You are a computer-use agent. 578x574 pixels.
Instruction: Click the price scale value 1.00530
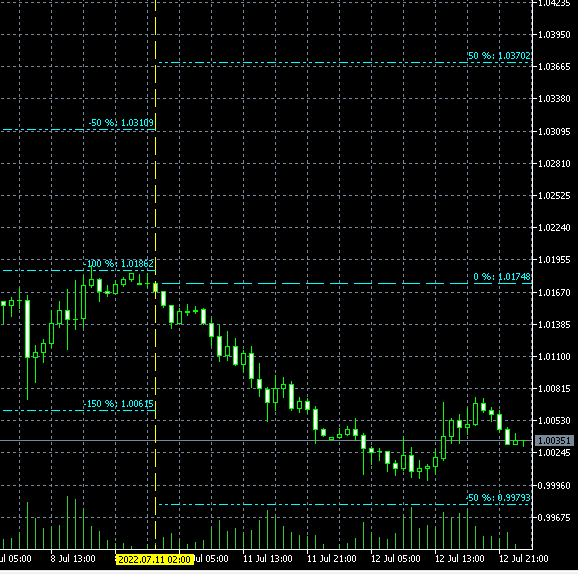click(x=554, y=421)
